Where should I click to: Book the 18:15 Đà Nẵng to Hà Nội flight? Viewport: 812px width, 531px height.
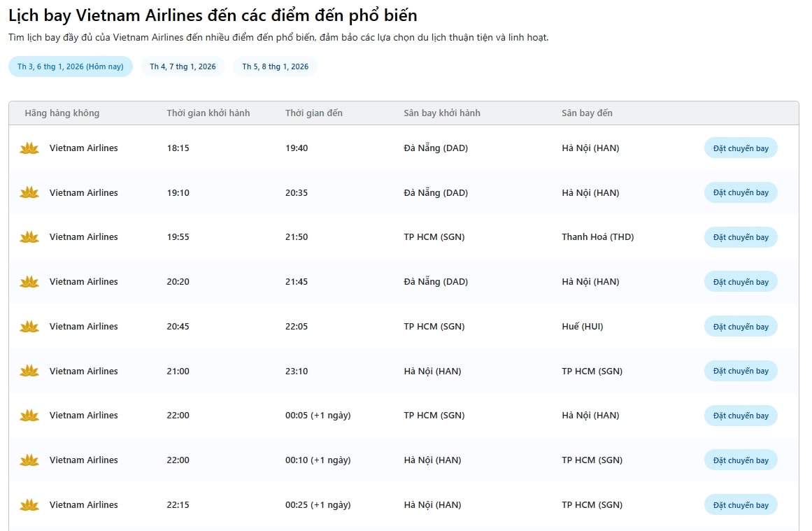(x=740, y=148)
